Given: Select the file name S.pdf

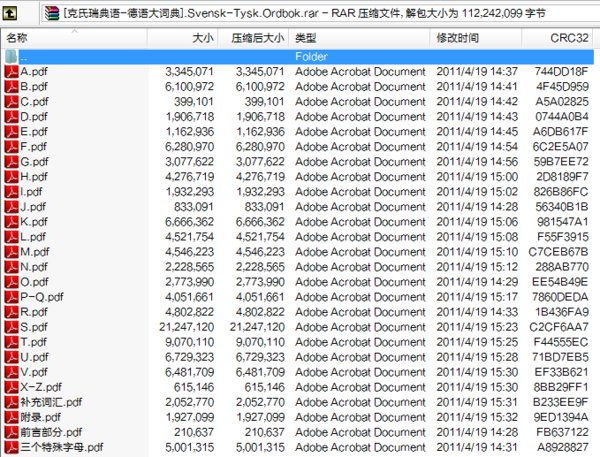Looking at the screenshot, I should click(x=34, y=327).
